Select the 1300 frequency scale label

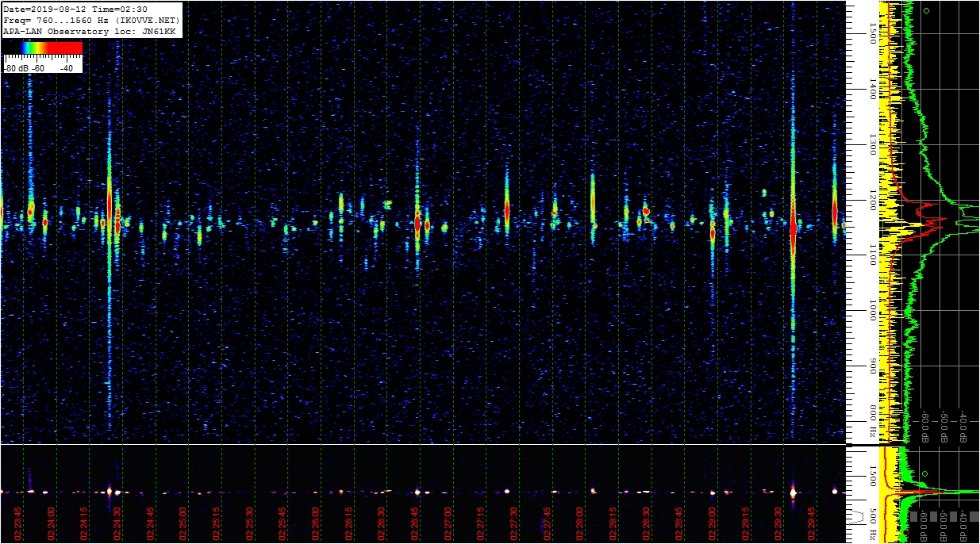point(873,145)
